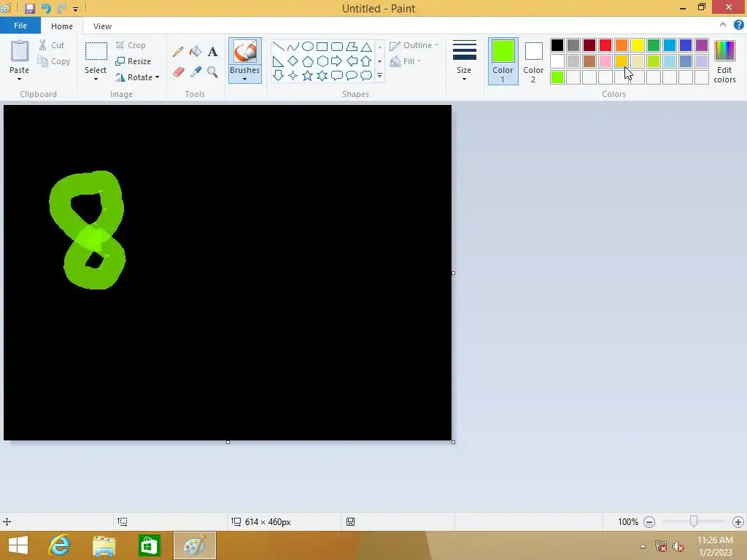This screenshot has height=560, width=747.
Task: Open the Rotate dropdown menu
Action: click(138, 77)
